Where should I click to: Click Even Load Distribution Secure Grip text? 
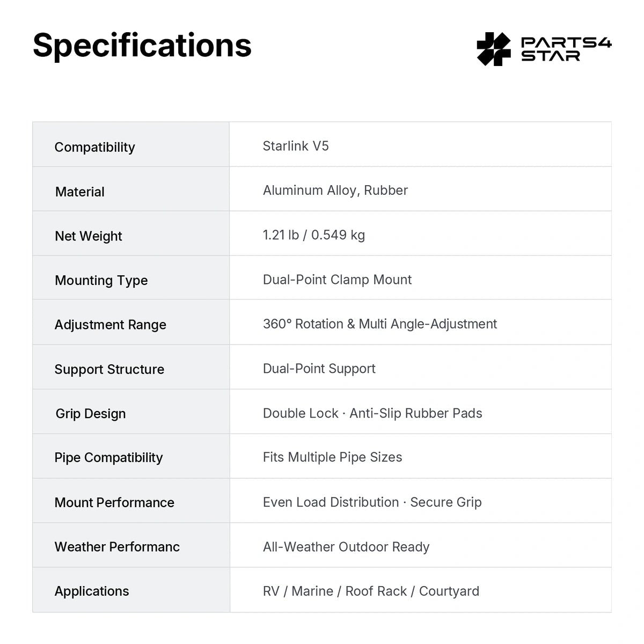click(372, 502)
